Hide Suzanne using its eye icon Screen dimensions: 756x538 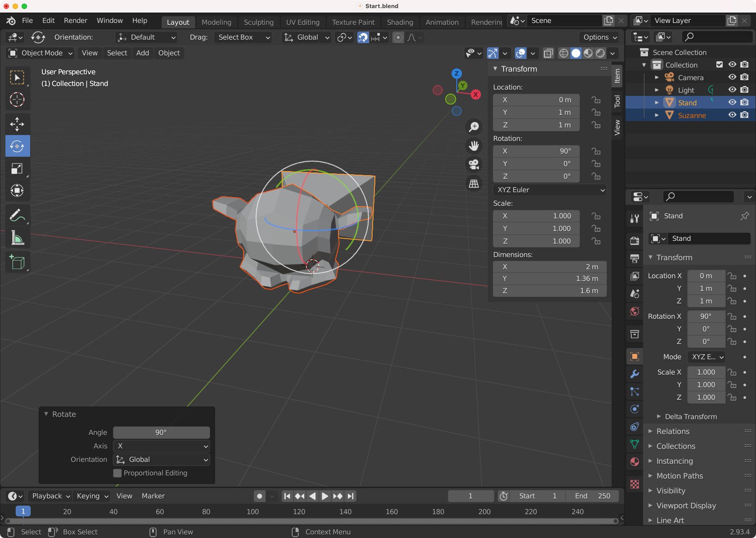coord(732,115)
